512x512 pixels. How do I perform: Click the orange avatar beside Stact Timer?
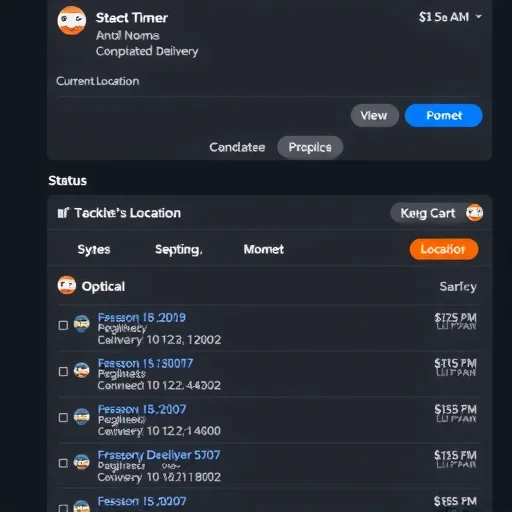[72, 21]
